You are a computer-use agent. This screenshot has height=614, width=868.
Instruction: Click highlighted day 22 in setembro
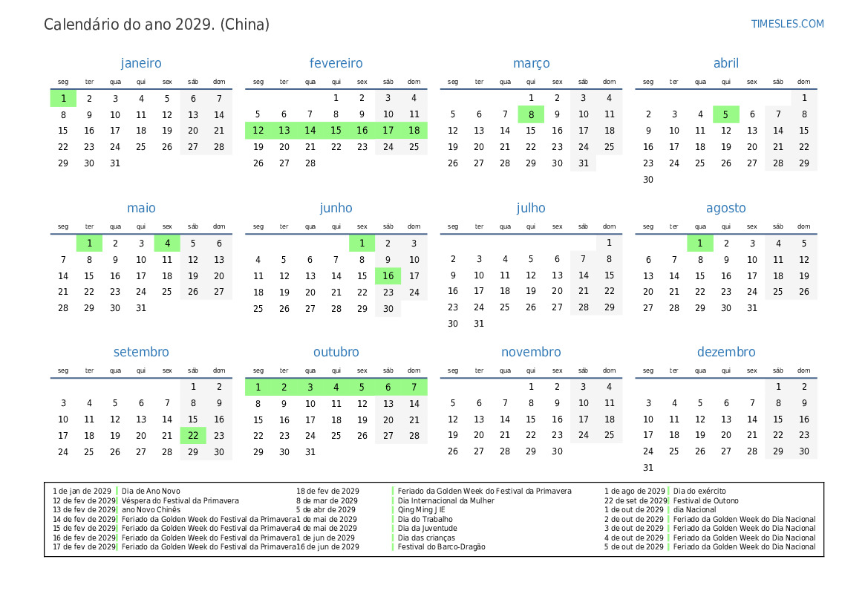click(193, 436)
